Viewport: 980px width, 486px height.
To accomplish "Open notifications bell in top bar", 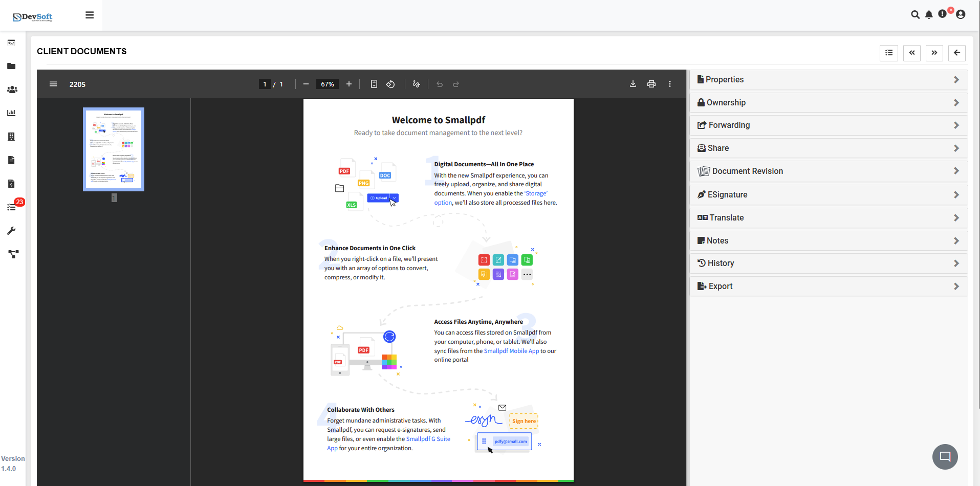I will [929, 15].
